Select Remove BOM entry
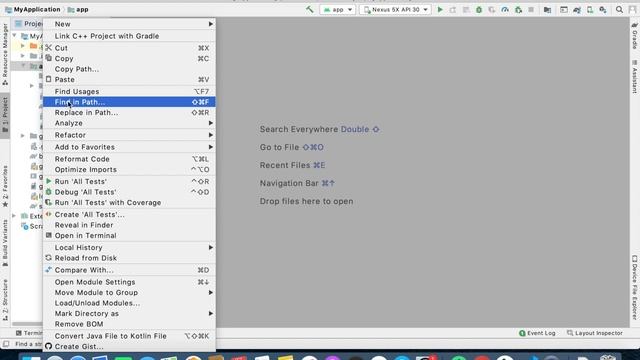 [129, 324]
